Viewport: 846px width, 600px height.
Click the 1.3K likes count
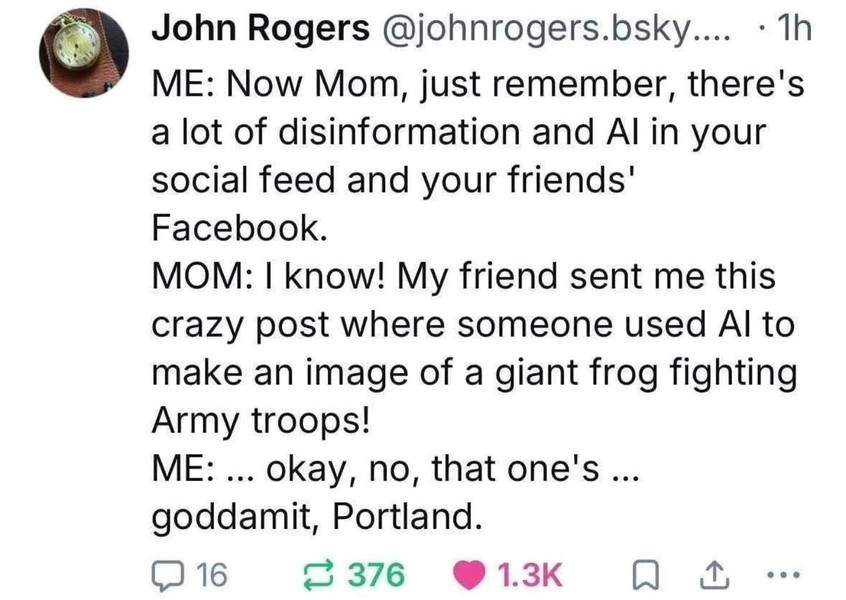click(x=529, y=573)
